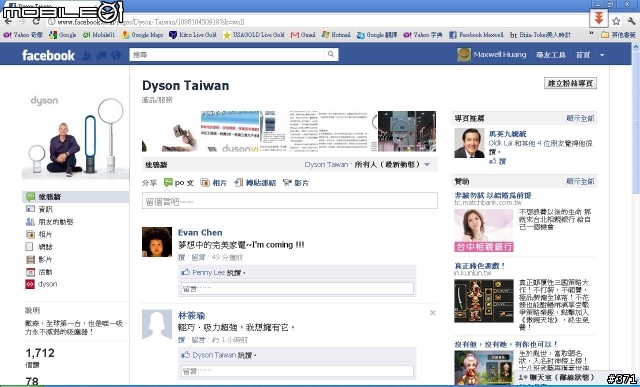640x387 pixels.
Task: Open the wall filter dropdown arrow
Action: (x=427, y=165)
